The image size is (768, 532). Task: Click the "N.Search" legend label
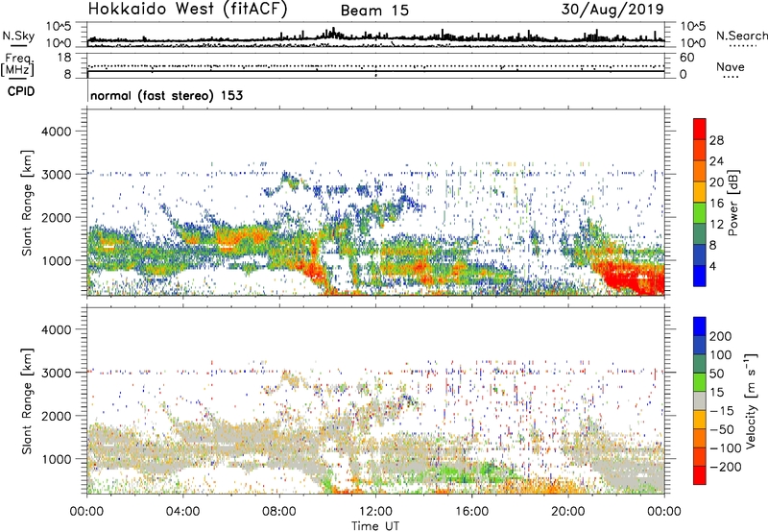coord(741,36)
